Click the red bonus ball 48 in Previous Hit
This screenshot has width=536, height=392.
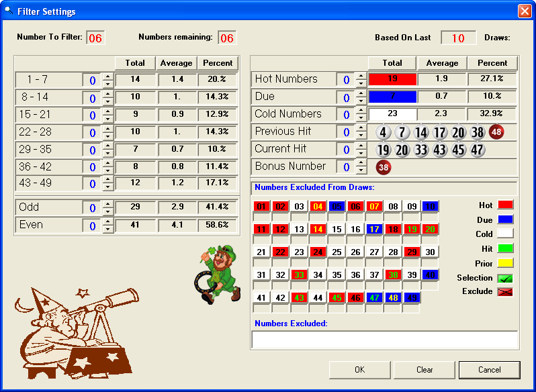click(496, 132)
